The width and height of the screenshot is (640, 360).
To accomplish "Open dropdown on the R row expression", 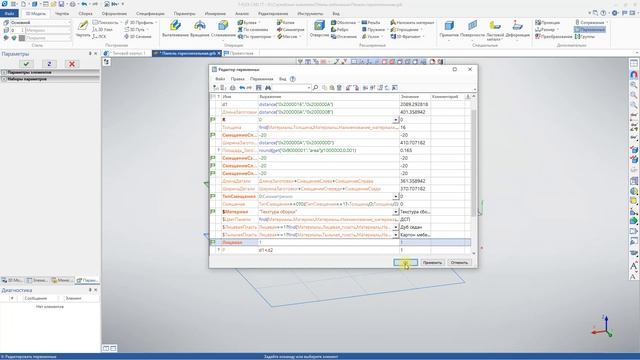I will click(395, 120).
